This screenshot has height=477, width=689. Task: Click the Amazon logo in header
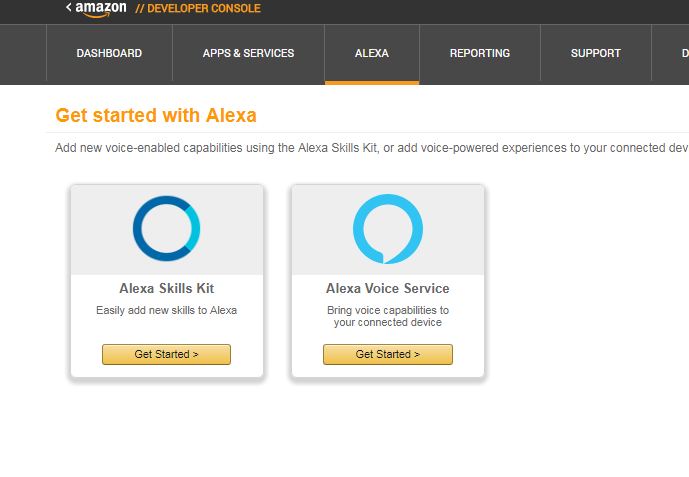pyautogui.click(x=101, y=9)
